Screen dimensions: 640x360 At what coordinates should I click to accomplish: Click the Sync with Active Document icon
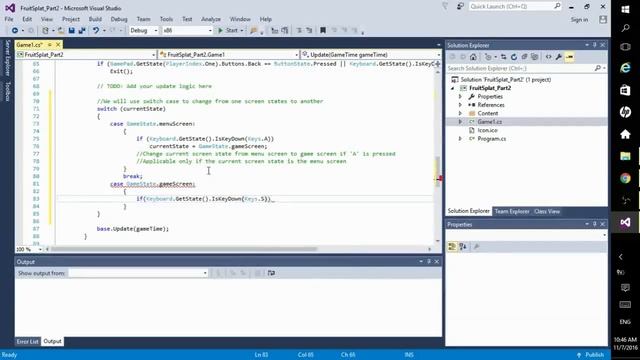[504, 57]
